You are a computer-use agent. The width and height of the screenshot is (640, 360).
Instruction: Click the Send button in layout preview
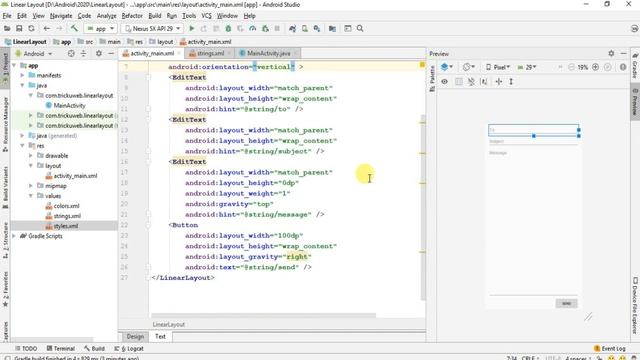click(566, 303)
